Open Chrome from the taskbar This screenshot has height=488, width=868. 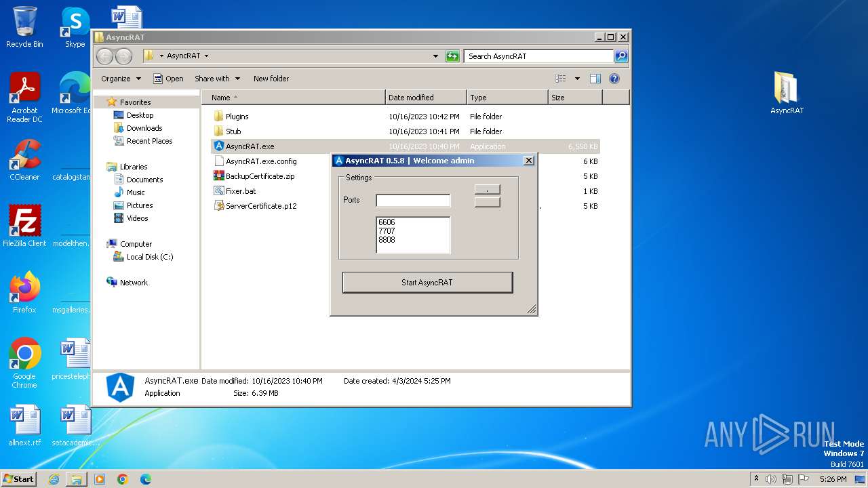coord(123,479)
